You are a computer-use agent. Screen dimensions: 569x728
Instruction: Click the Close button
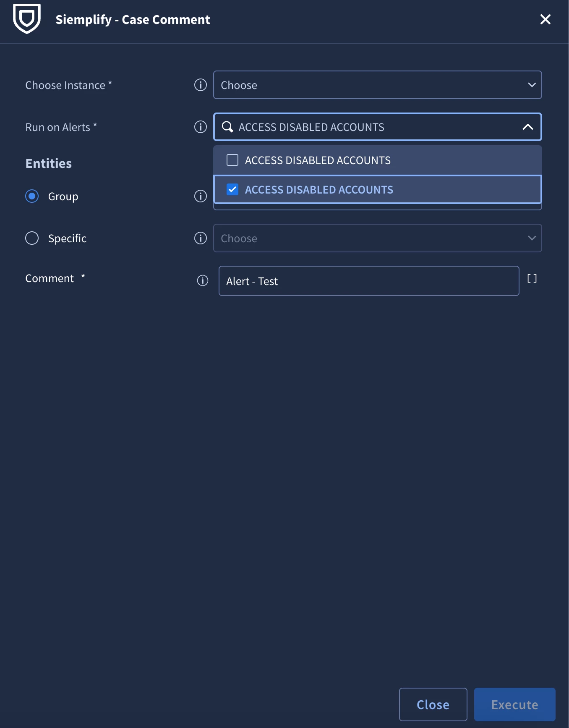(x=433, y=704)
